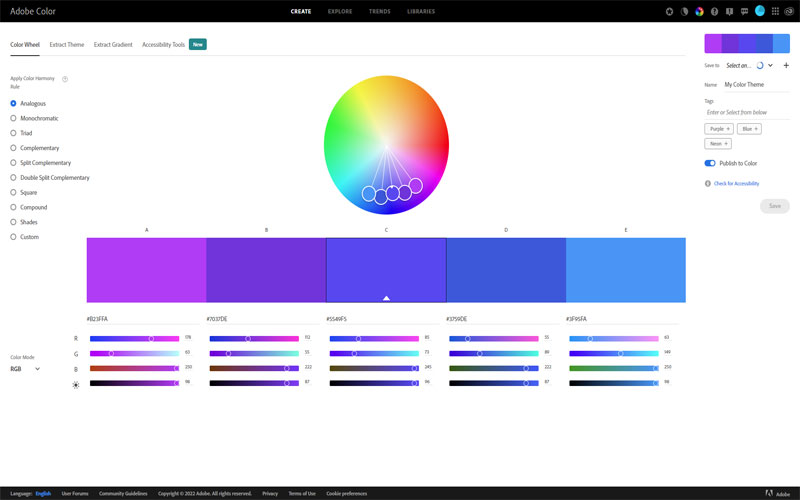Viewport: 800px width, 500px height.
Task: Click the Adobe Color logo
Action: point(33,11)
